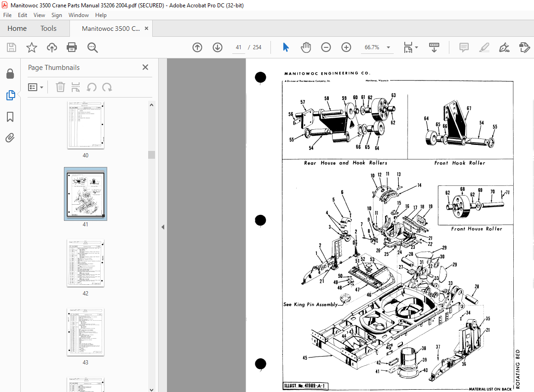Image resolution: width=534 pixels, height=392 pixels.
Task: Click the 'Front House Roller' caption
Action: pyautogui.click(x=477, y=229)
